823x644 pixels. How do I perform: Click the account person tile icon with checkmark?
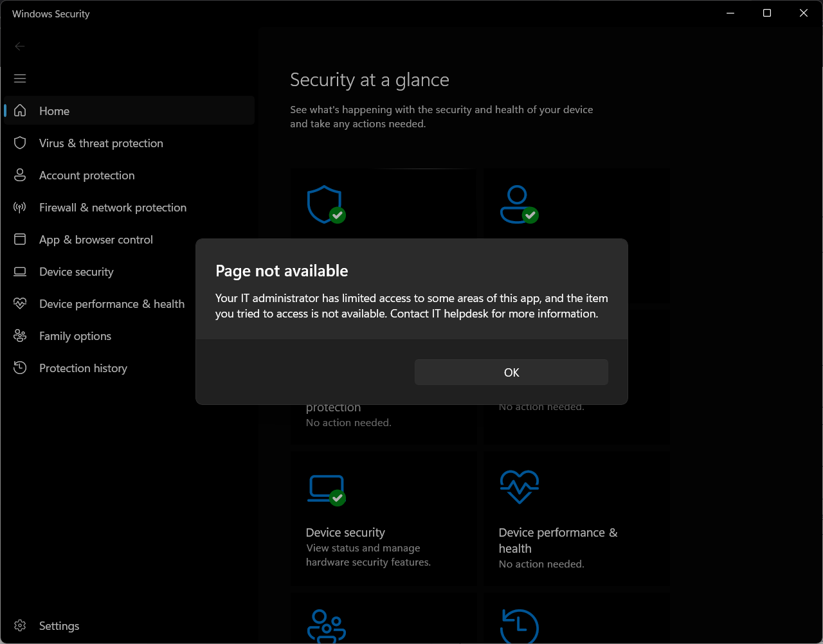click(x=519, y=204)
